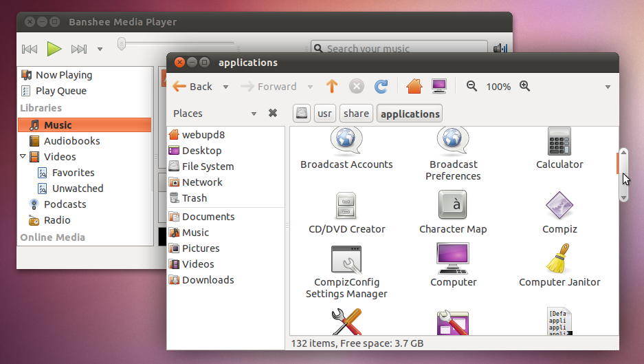The width and height of the screenshot is (644, 364).
Task: Click the Banshee volume icon
Action: [x=500, y=49]
